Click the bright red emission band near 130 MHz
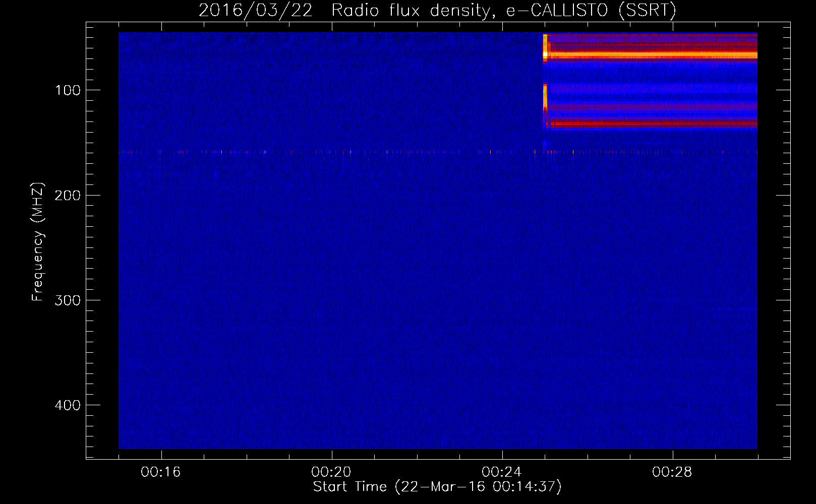This screenshot has width=816, height=504. click(653, 123)
